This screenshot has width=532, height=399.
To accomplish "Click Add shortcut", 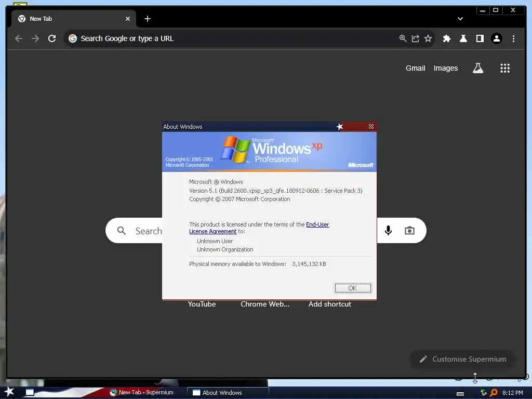I will click(x=330, y=304).
